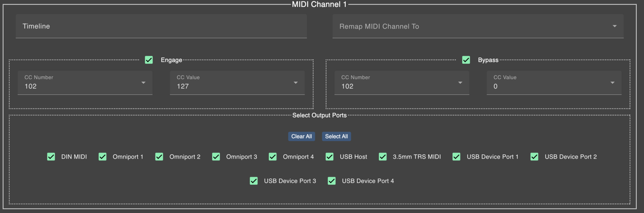
Task: Uncheck the Bypass checkbox
Action: point(466,60)
